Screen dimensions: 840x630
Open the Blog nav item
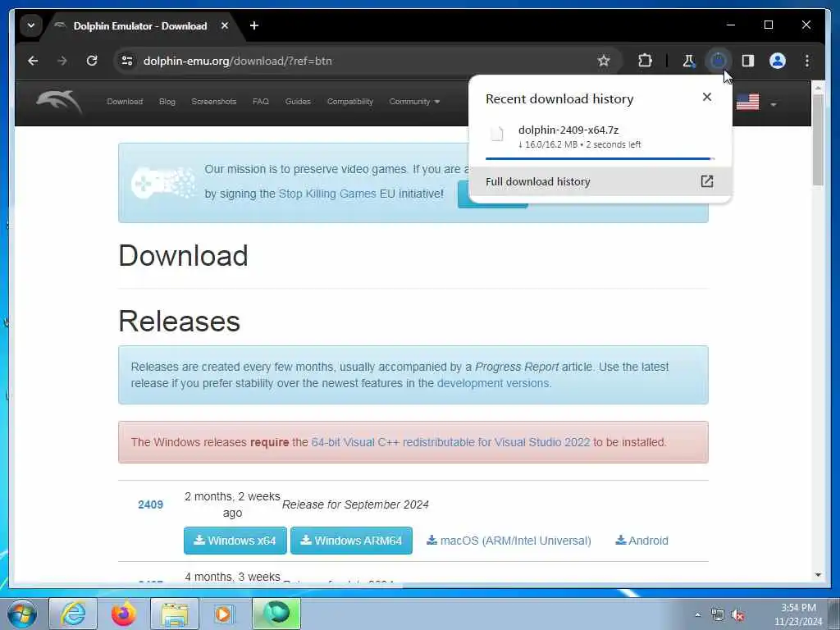(x=167, y=101)
